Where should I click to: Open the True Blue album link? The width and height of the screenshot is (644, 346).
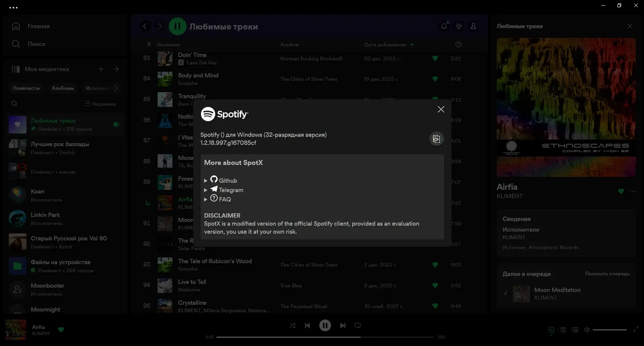(291, 286)
